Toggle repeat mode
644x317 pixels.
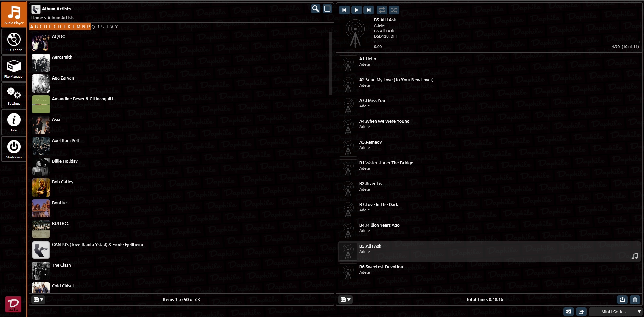382,10
